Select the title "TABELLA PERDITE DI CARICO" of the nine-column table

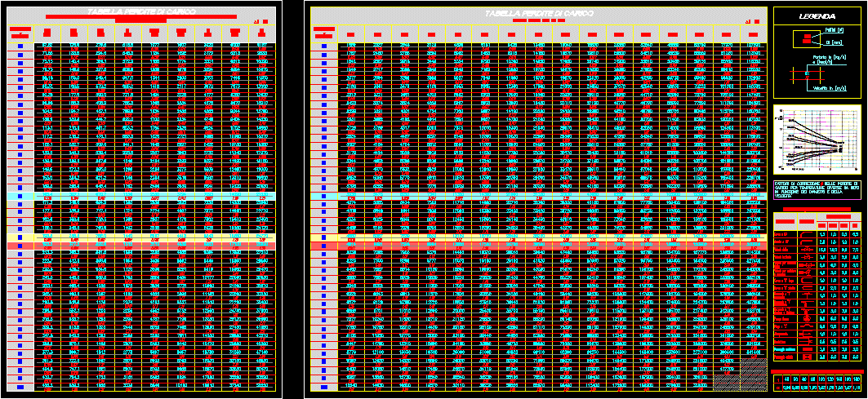(142, 11)
